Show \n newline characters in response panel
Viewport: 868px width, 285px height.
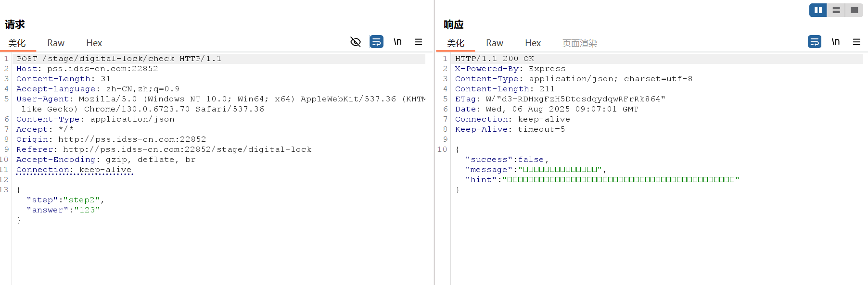coord(836,42)
